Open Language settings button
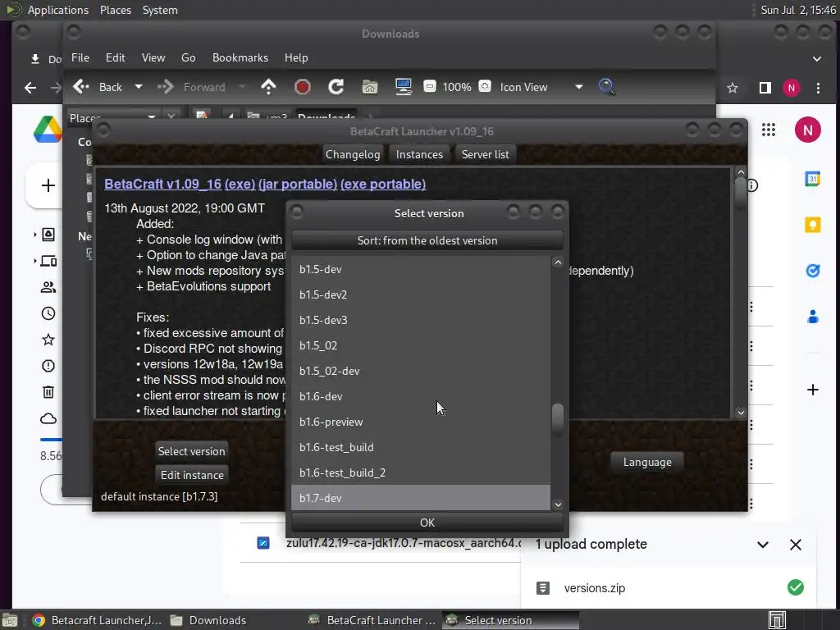 point(647,462)
